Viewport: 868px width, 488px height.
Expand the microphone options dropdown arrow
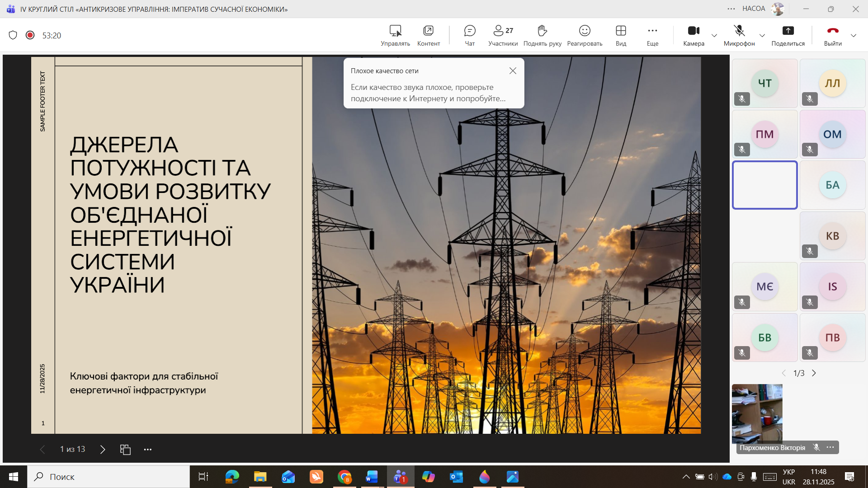click(762, 35)
